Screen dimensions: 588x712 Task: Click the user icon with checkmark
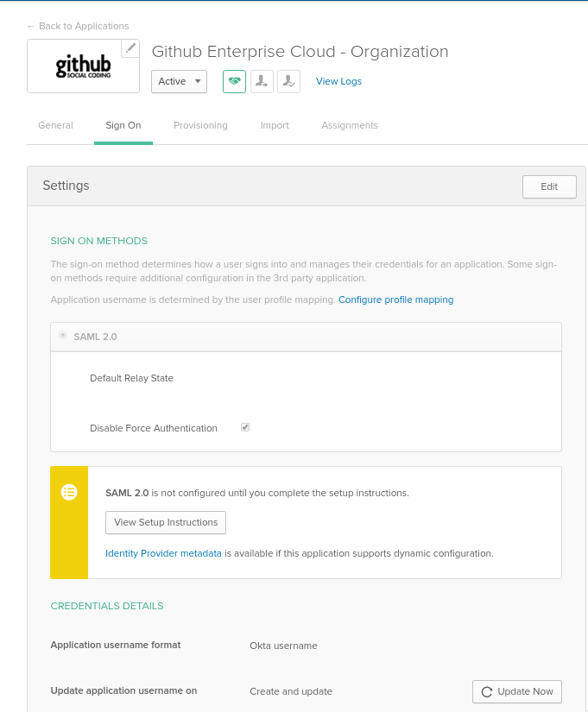click(289, 81)
